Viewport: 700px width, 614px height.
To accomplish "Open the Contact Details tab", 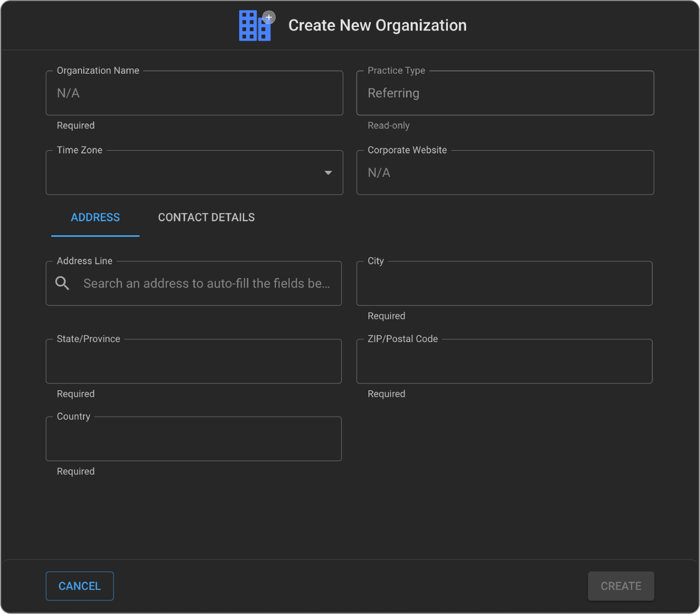I will pos(206,217).
